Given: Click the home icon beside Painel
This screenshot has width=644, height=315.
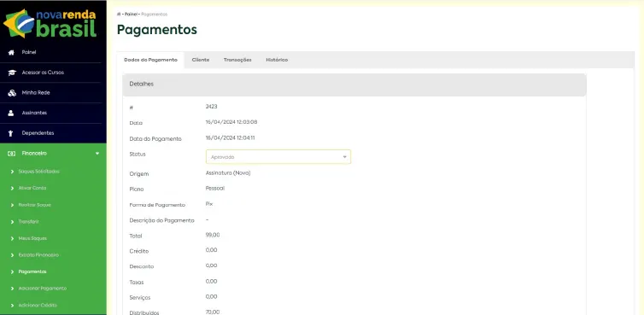Looking at the screenshot, I should point(11,53).
